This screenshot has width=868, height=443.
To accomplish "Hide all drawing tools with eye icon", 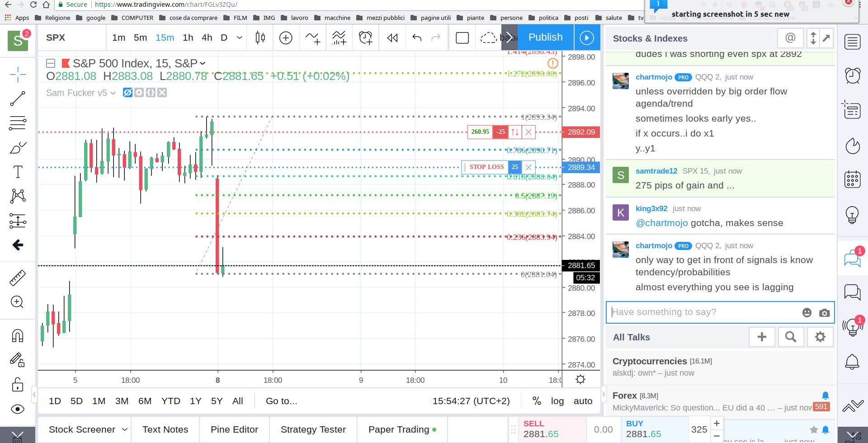I will pyautogui.click(x=18, y=409).
